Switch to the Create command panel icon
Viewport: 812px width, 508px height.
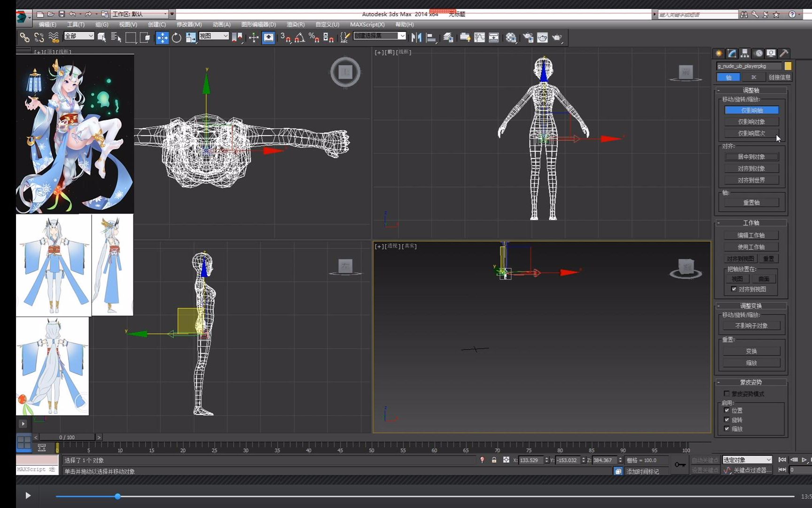point(719,53)
